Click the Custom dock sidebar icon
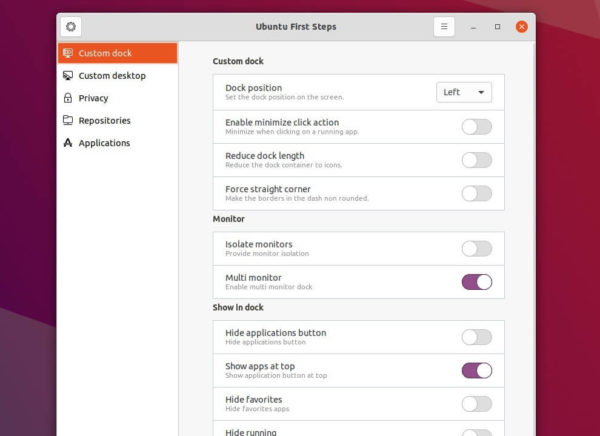 coord(68,53)
